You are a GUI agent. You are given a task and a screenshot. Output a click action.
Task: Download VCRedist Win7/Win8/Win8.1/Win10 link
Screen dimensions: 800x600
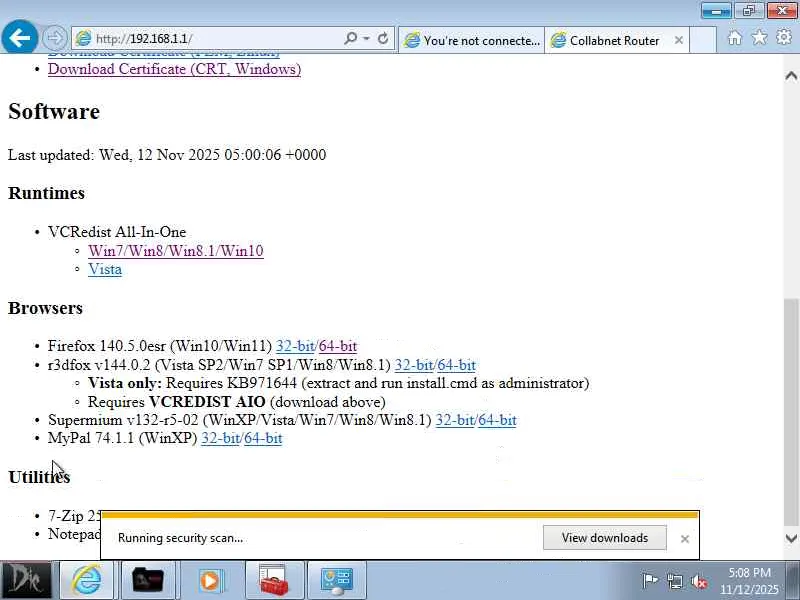[x=176, y=251]
